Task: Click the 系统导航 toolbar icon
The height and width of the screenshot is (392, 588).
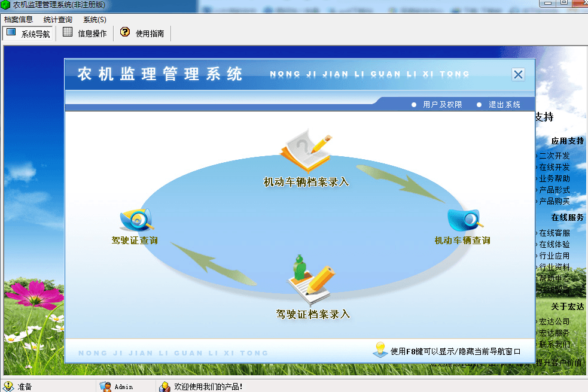Action: click(x=11, y=33)
